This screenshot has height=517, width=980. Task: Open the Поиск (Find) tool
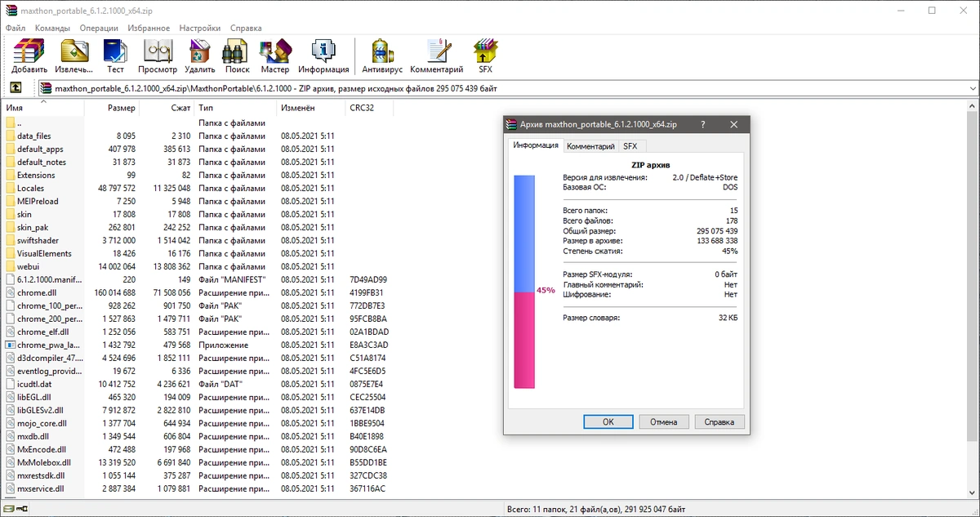click(x=237, y=56)
